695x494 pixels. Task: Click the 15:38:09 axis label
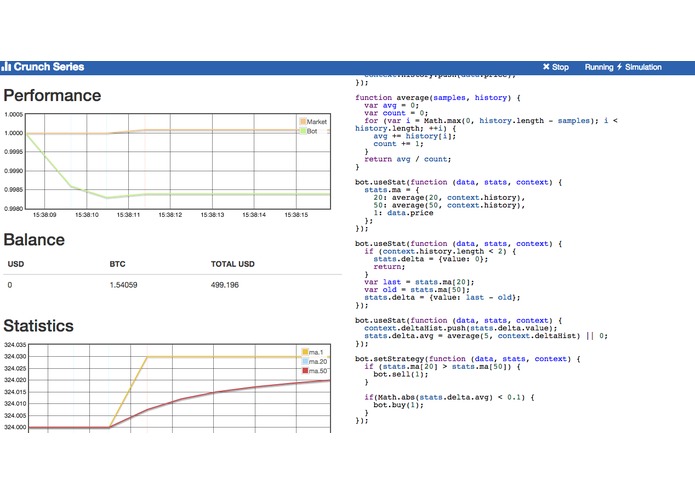tap(44, 215)
